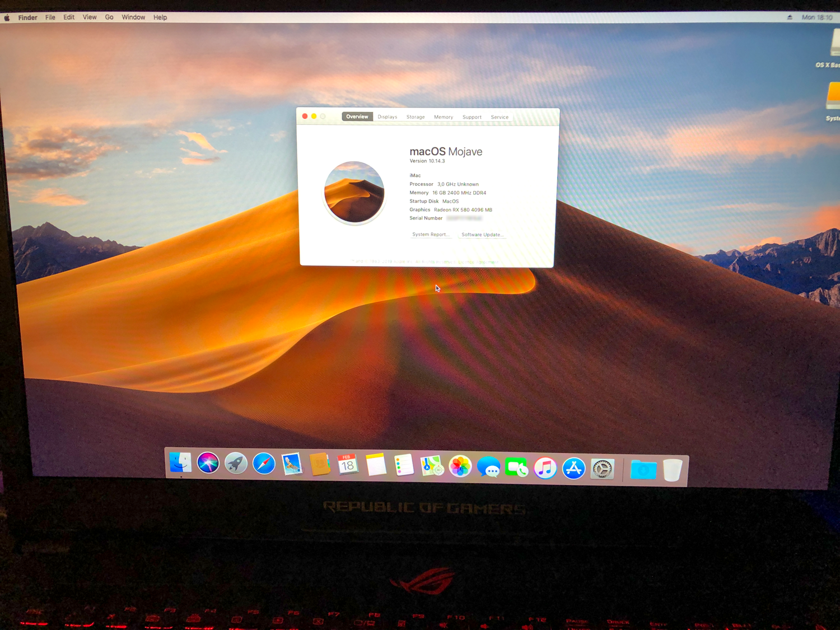
Task: Select the OS X Base drive desktop icon
Action: pyautogui.click(x=833, y=48)
